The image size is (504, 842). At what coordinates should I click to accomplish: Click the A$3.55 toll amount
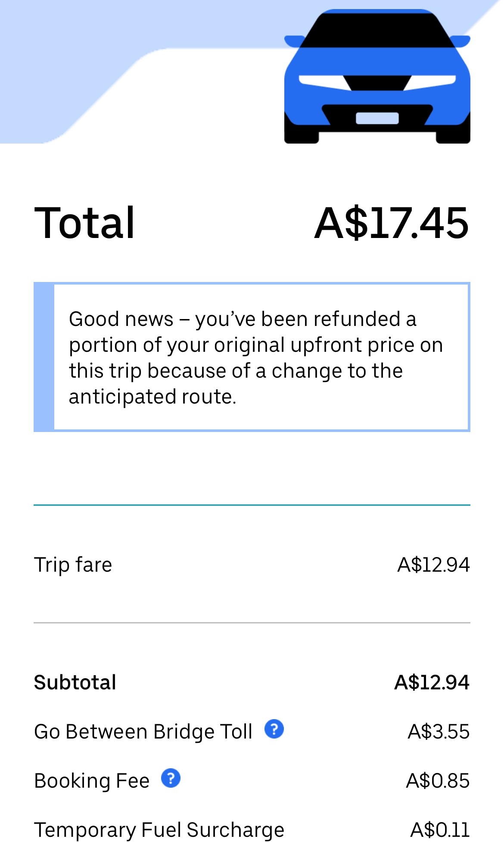click(x=439, y=732)
